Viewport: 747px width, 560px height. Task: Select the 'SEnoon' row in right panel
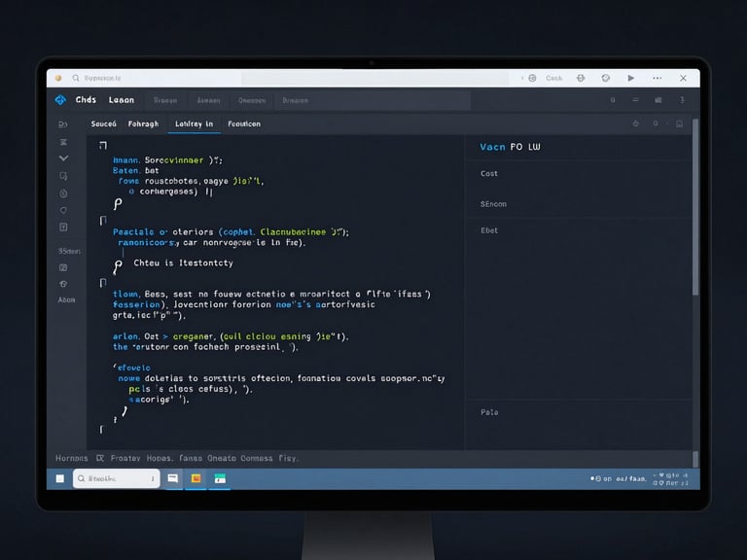[493, 204]
